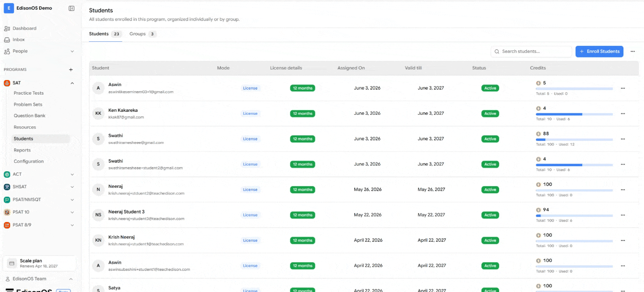The image size is (644, 292).
Task: Open Resources under SAT
Action: [25, 127]
